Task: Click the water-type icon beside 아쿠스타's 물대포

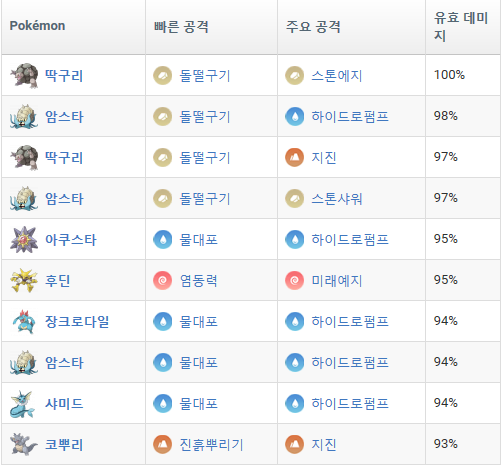Action: (x=162, y=239)
